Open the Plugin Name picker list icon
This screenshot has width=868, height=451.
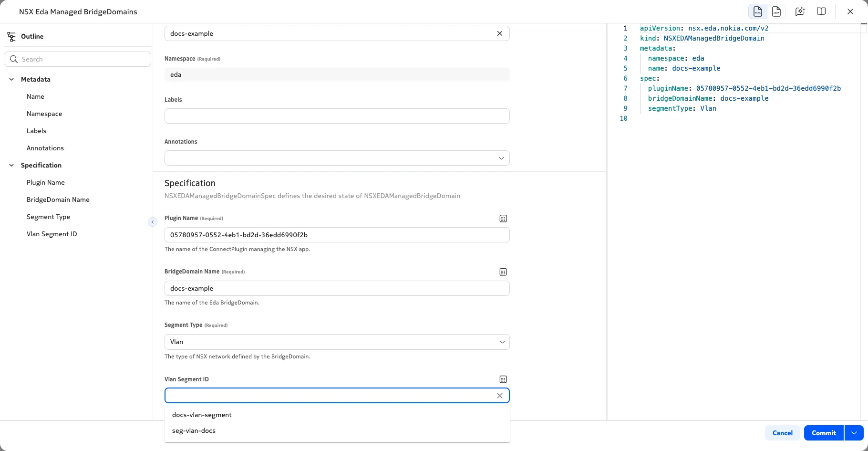click(503, 219)
